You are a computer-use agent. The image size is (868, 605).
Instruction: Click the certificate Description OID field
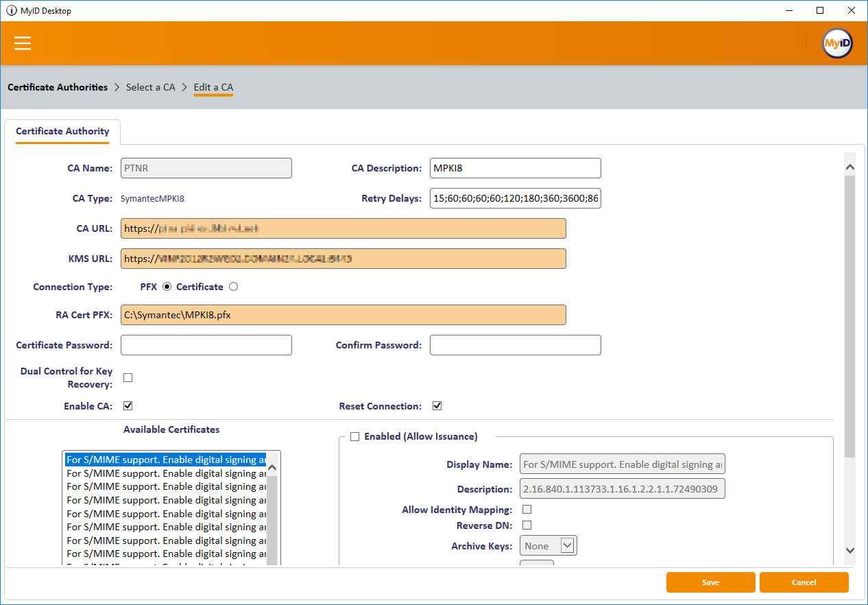point(623,489)
